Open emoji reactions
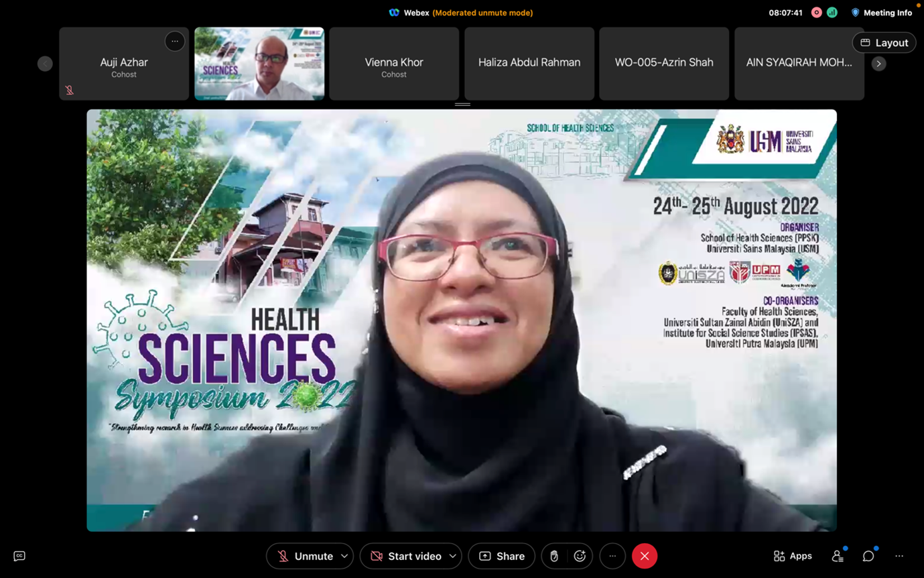The image size is (924, 578). coord(580,556)
